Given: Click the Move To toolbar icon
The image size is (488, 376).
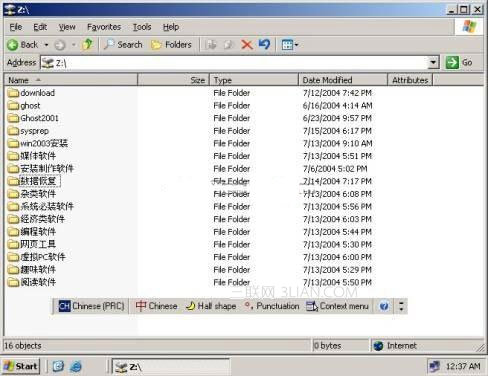Looking at the screenshot, I should tap(211, 44).
